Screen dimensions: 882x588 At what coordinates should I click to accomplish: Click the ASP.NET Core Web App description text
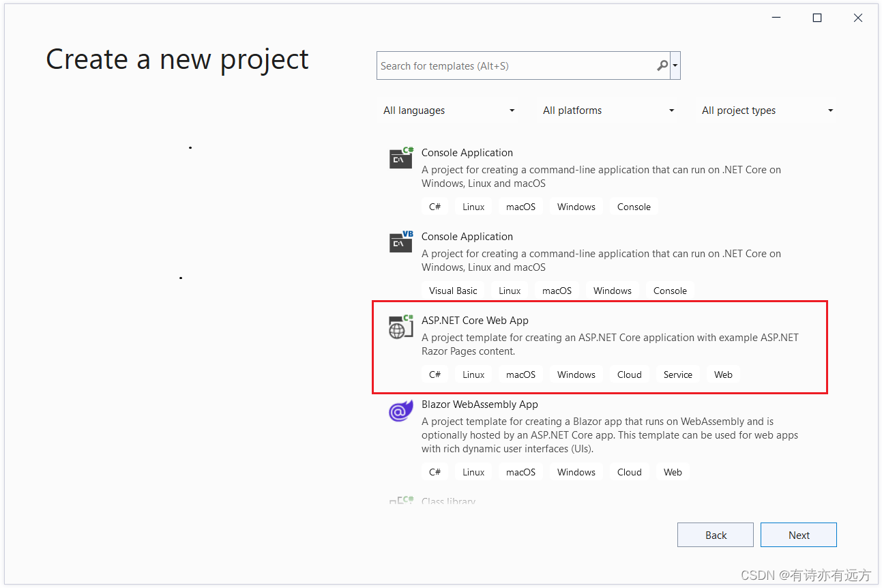[610, 344]
